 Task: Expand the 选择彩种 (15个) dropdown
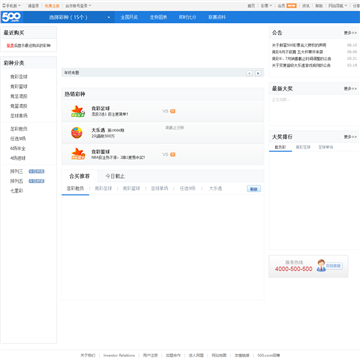79,17
